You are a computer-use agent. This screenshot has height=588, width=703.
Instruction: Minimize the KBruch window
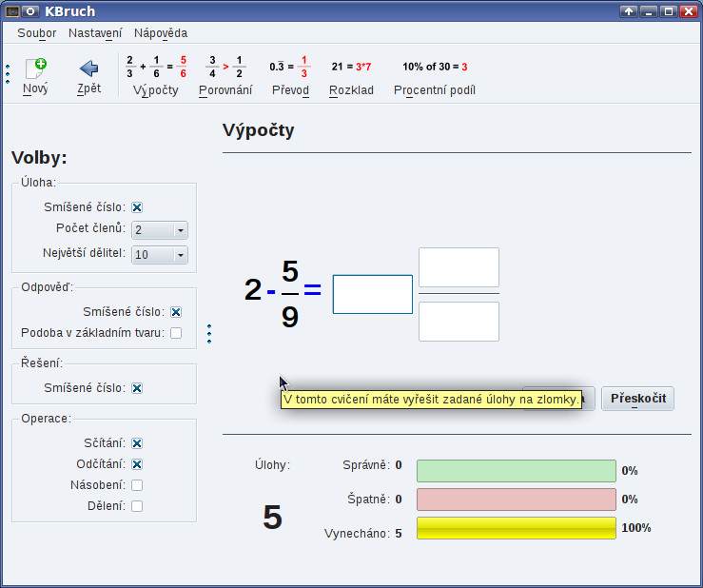pos(649,11)
